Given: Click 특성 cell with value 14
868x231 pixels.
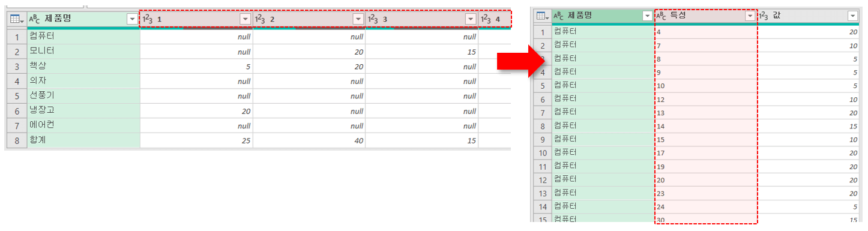Looking at the screenshot, I should [x=705, y=126].
